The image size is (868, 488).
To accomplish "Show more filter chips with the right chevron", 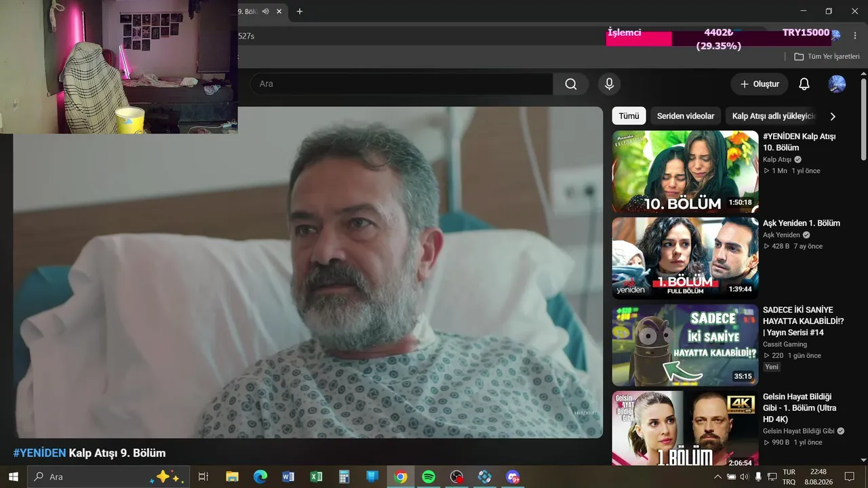I will coord(833,117).
